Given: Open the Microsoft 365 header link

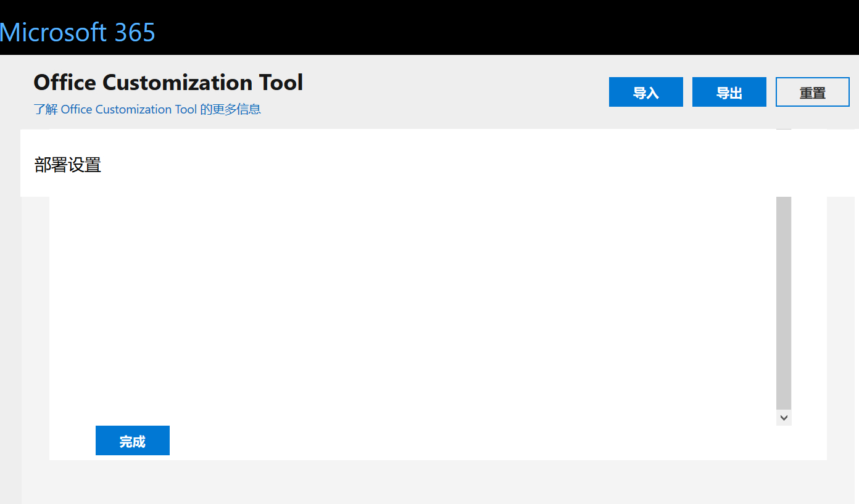Looking at the screenshot, I should point(77,32).
